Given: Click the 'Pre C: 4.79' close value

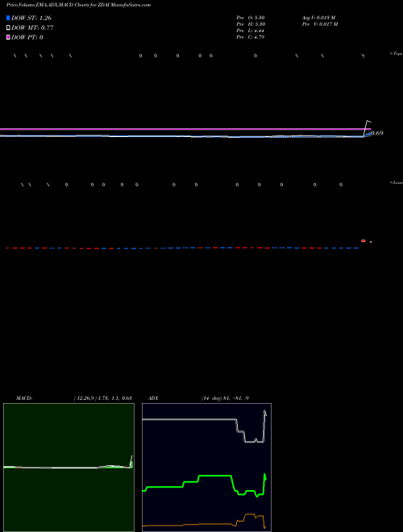Looking at the screenshot, I should point(251,37).
